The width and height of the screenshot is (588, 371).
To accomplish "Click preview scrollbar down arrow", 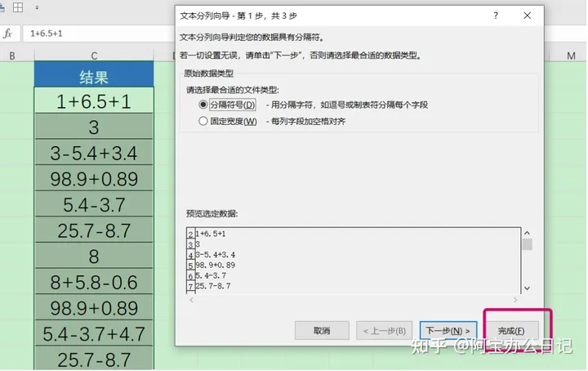I will point(527,288).
